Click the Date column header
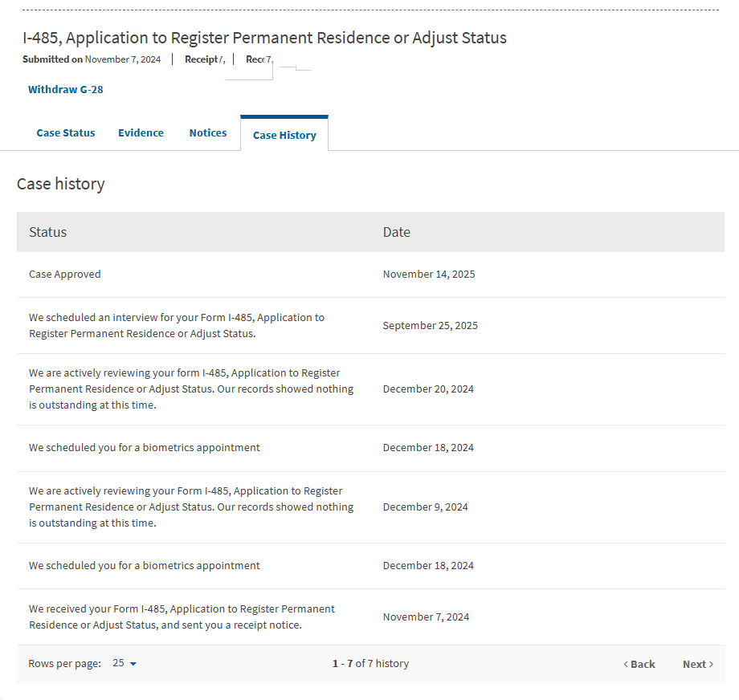Image resolution: width=739 pixels, height=700 pixels. click(397, 232)
